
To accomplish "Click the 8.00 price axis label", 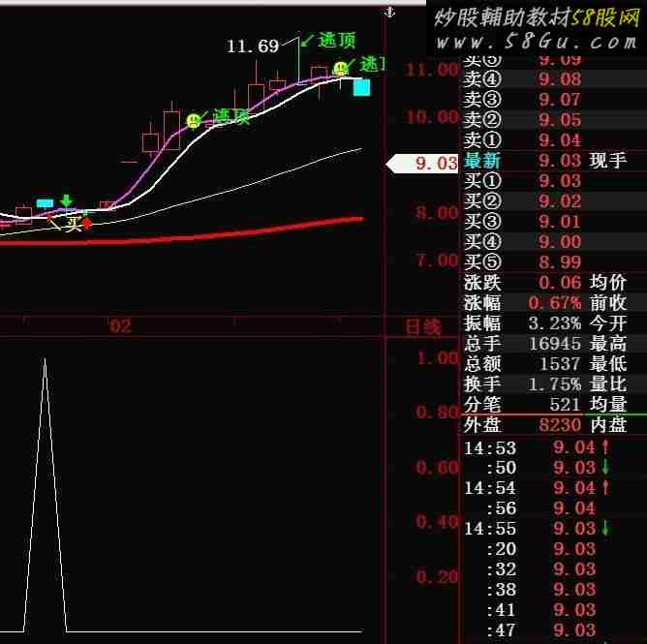I will [437, 213].
